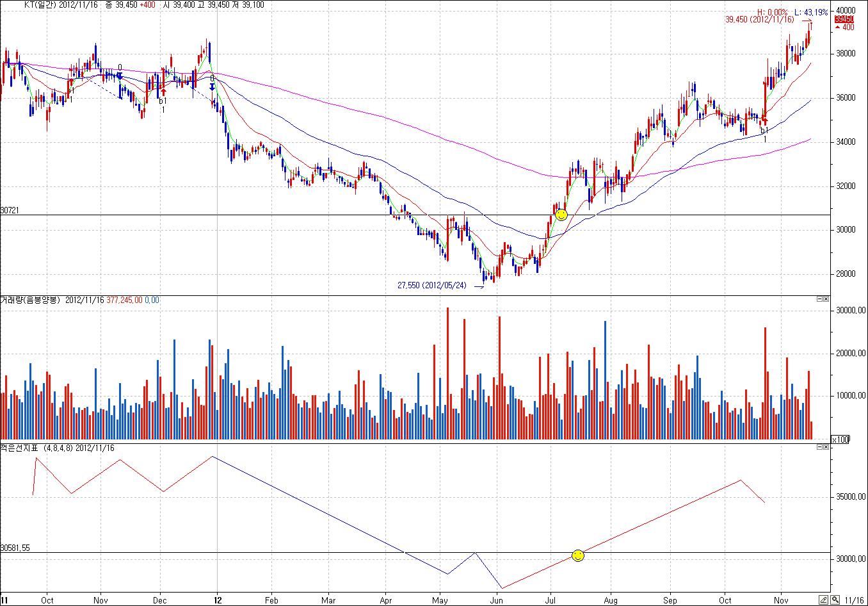Close the line indicator pane at bottom
Viewport: 868px width, 606px height.
point(826,447)
